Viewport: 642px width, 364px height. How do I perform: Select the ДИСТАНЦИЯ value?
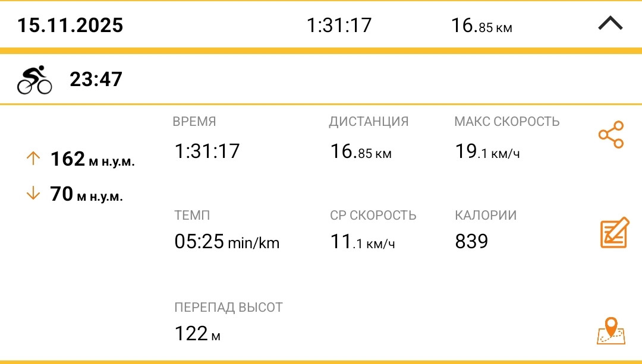tap(361, 151)
